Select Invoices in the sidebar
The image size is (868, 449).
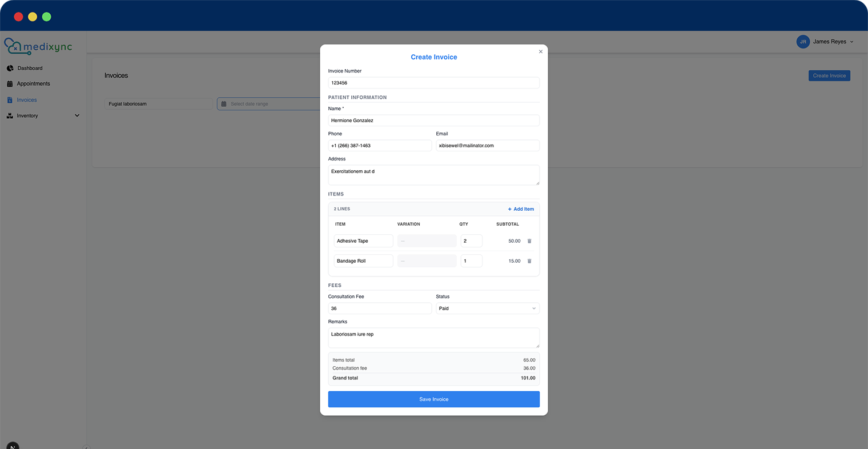tap(27, 100)
